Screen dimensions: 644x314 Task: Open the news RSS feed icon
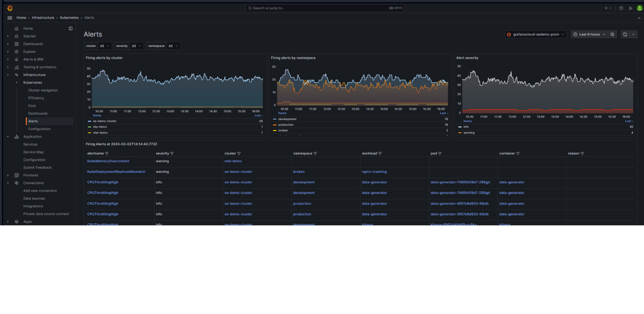(x=630, y=8)
